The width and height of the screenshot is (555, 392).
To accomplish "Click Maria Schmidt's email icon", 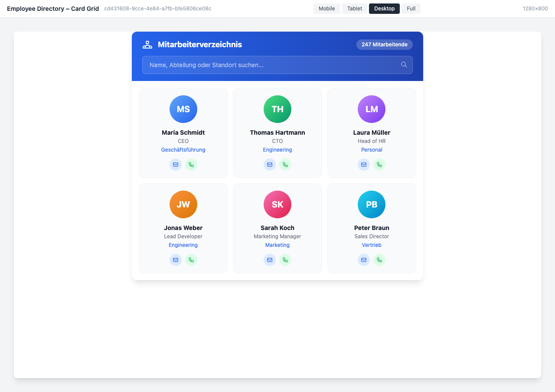I will click(176, 165).
